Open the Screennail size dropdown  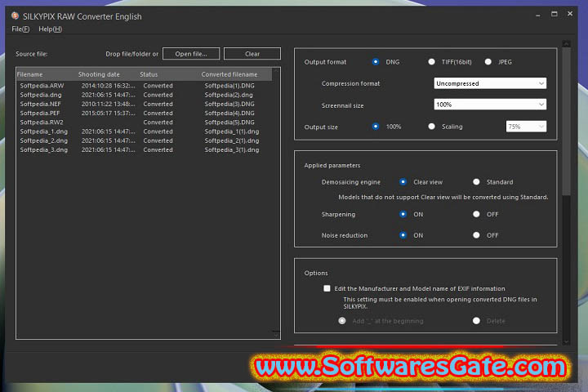(x=490, y=105)
